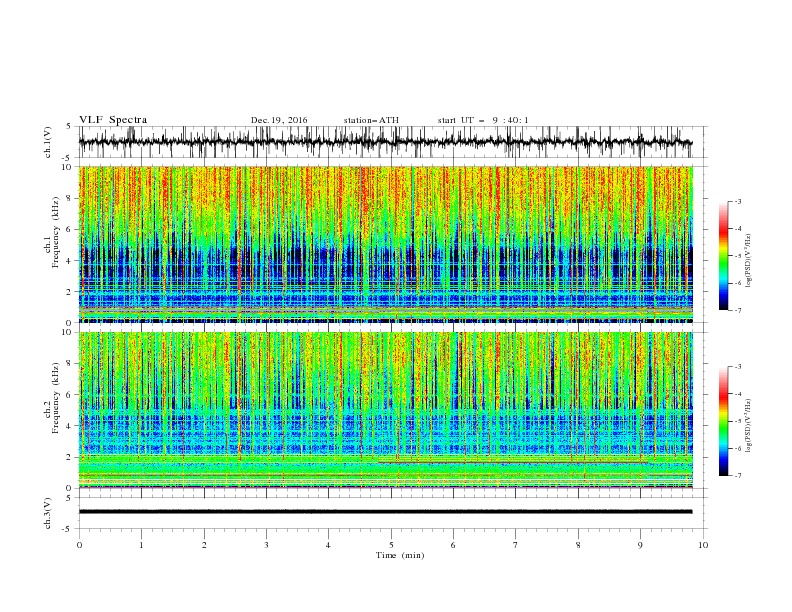Click the ch.3 flat voltage trace
The height and width of the screenshot is (612, 792).
pyautogui.click(x=386, y=512)
